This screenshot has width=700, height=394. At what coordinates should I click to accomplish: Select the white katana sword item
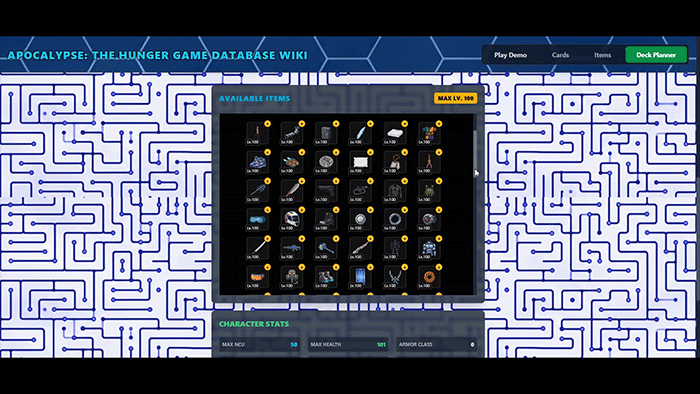click(257, 248)
